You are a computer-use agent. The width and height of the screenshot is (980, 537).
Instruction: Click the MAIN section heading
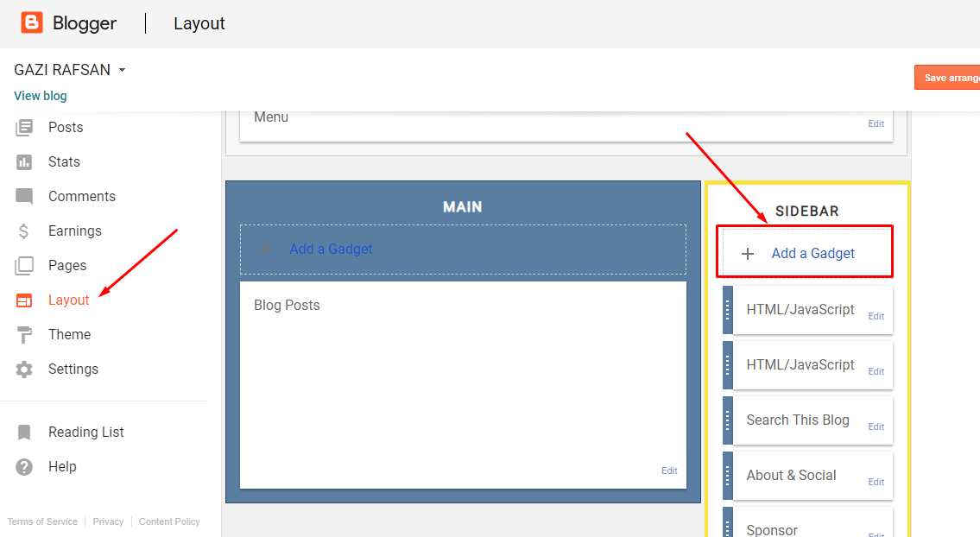point(463,207)
